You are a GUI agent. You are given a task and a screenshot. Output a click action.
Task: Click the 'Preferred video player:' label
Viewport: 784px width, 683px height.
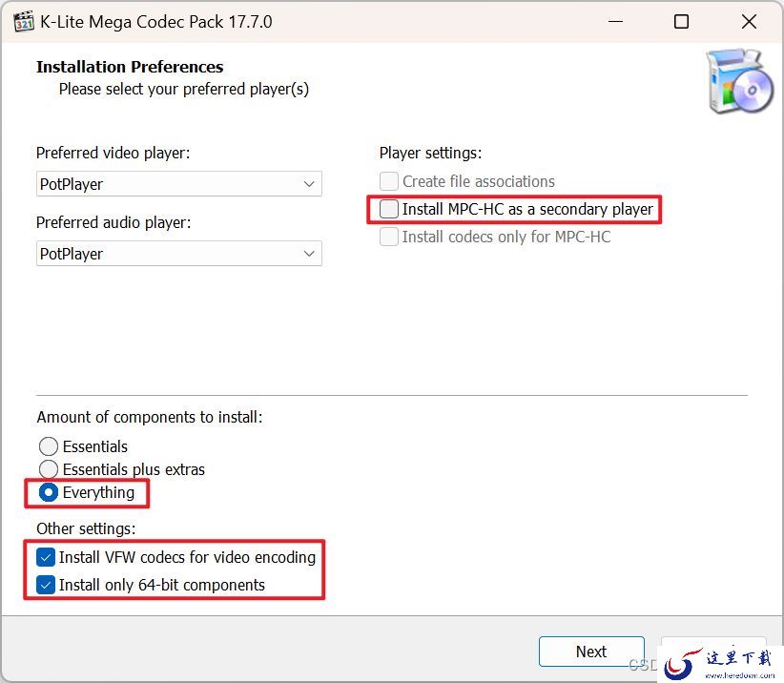point(113,153)
